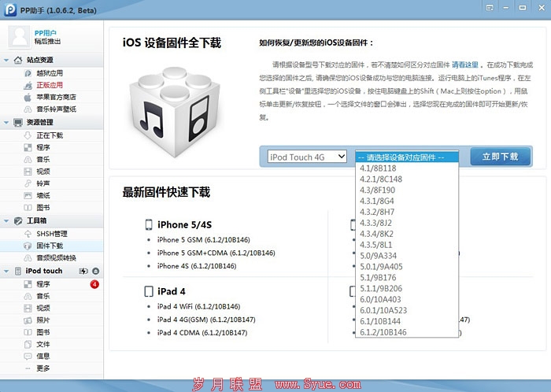Select firmware 4.3/8F190
551x392 pixels.
click(407, 190)
